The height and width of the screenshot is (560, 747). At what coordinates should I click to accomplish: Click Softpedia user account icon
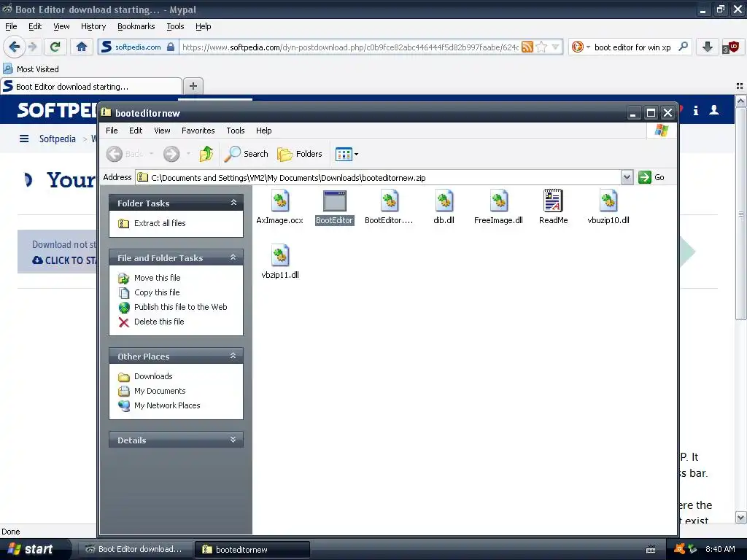click(x=713, y=110)
